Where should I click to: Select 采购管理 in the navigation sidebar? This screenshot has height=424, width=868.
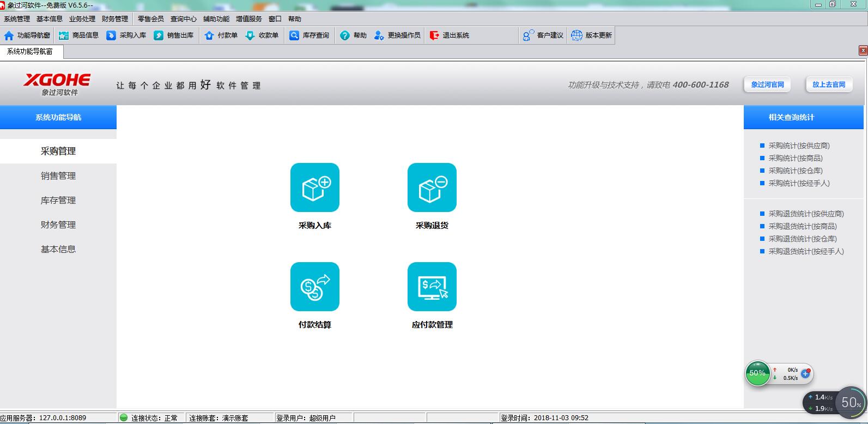[x=58, y=151]
